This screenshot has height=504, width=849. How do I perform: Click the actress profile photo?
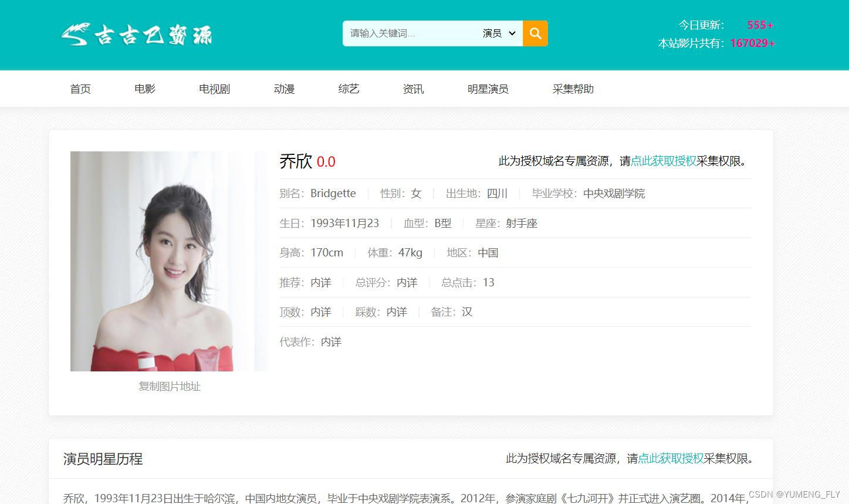click(x=169, y=261)
